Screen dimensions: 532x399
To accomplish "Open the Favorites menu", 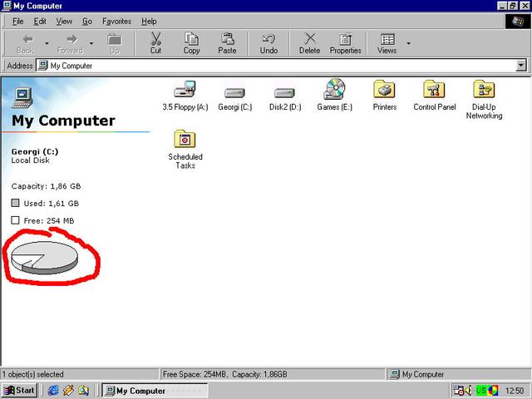I will pyautogui.click(x=116, y=22).
